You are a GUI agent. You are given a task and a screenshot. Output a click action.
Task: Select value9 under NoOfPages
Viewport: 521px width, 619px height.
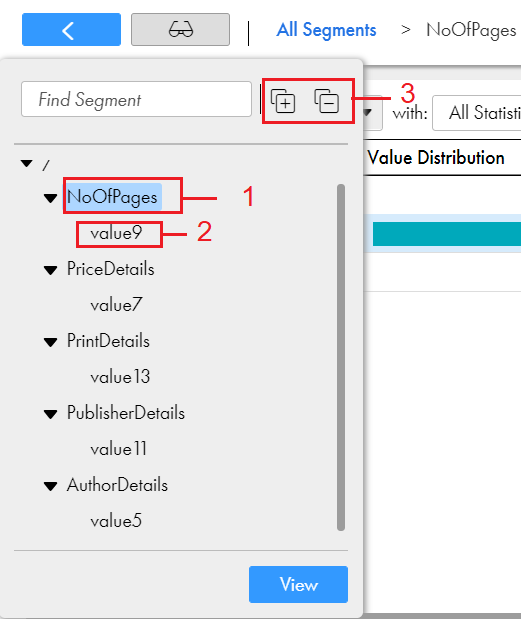[x=116, y=233]
